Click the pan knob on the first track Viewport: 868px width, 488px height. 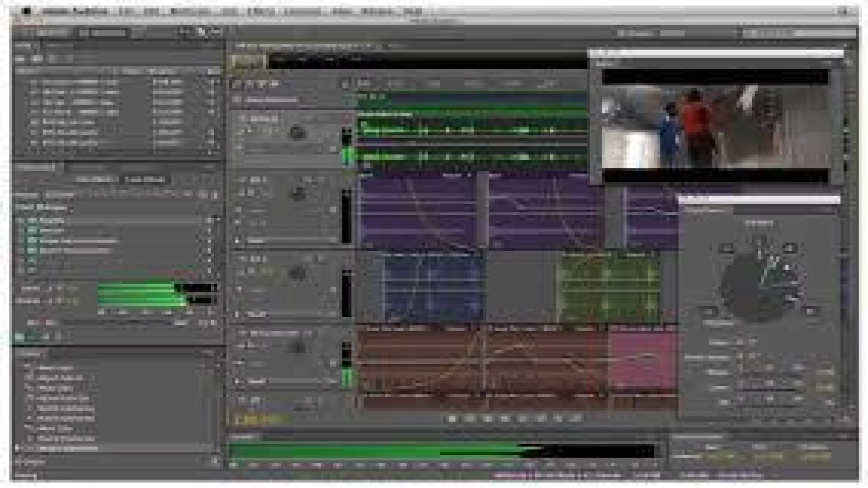pyautogui.click(x=297, y=133)
